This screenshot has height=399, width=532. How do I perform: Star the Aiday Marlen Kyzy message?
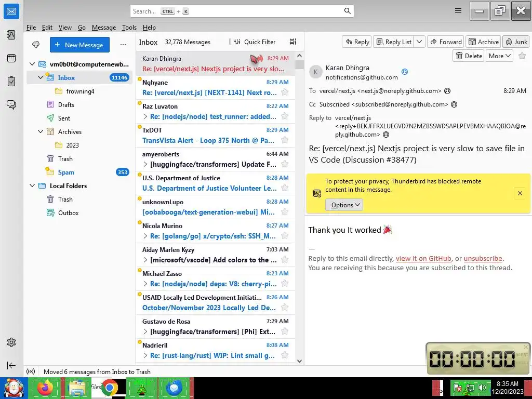tap(285, 260)
